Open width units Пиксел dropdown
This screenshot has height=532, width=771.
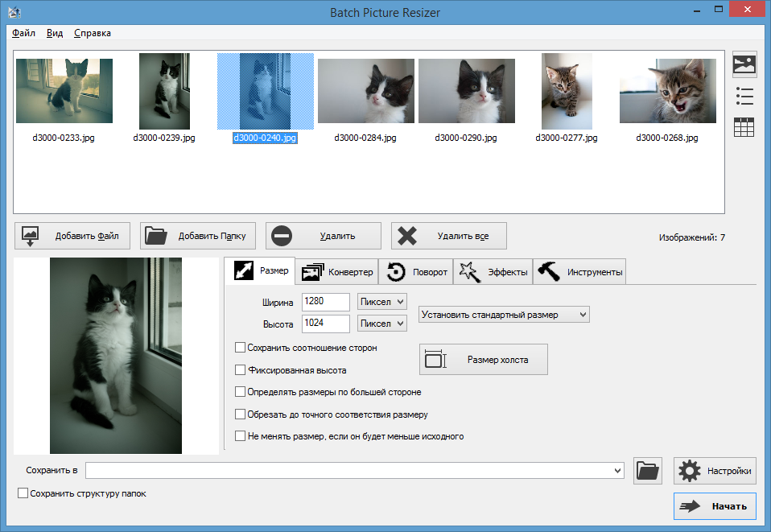pyautogui.click(x=382, y=301)
